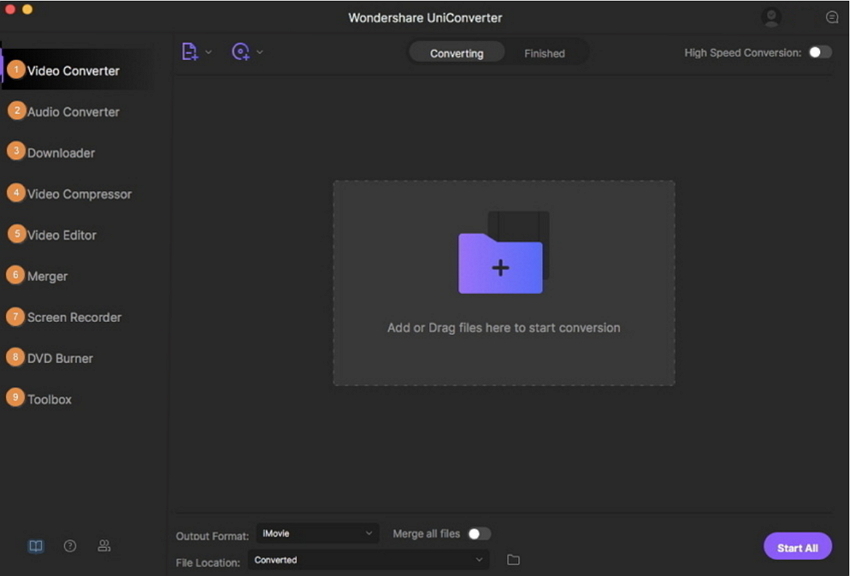Open the Video Editor section
The image size is (850, 576).
pyautogui.click(x=62, y=235)
